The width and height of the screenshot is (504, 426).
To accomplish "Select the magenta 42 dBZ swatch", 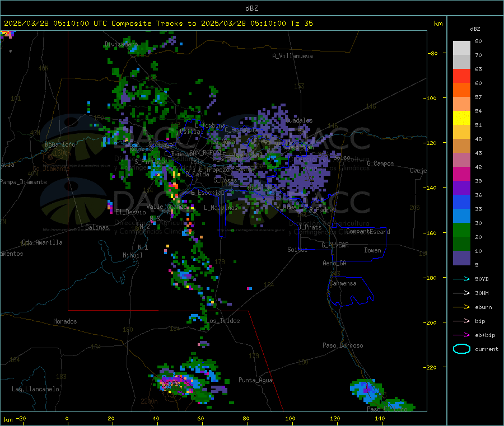I will click(x=461, y=174).
